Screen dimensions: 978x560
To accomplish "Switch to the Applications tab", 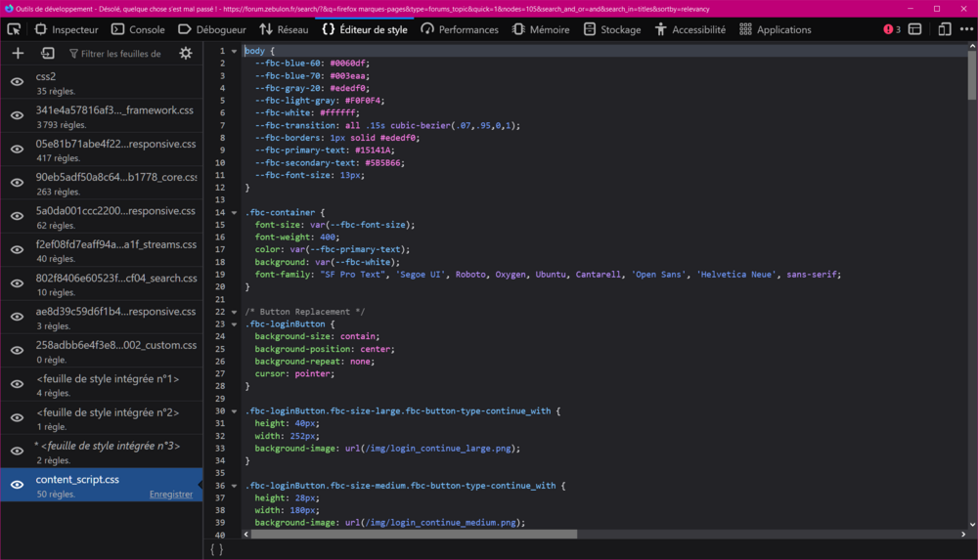I will coord(776,29).
